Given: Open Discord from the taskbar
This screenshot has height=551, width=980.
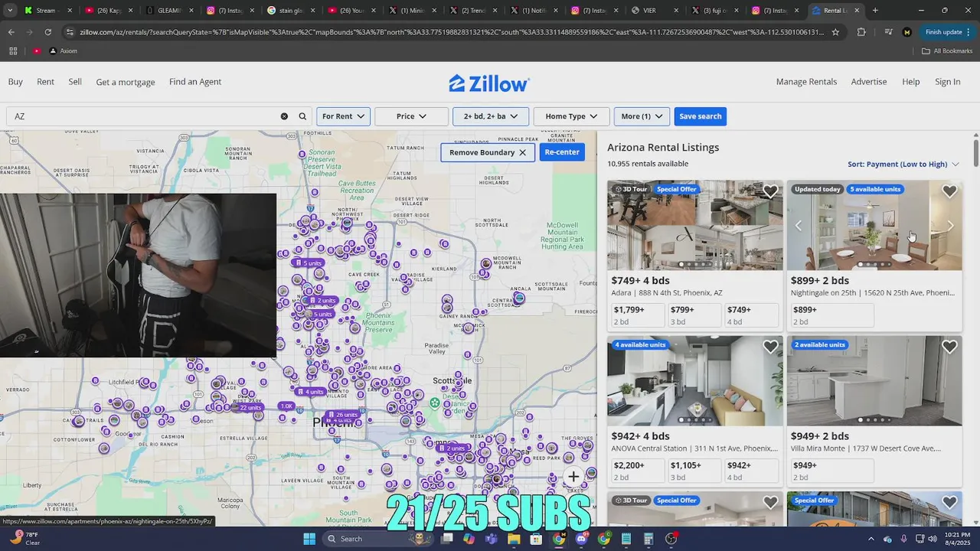Looking at the screenshot, I should [581, 539].
